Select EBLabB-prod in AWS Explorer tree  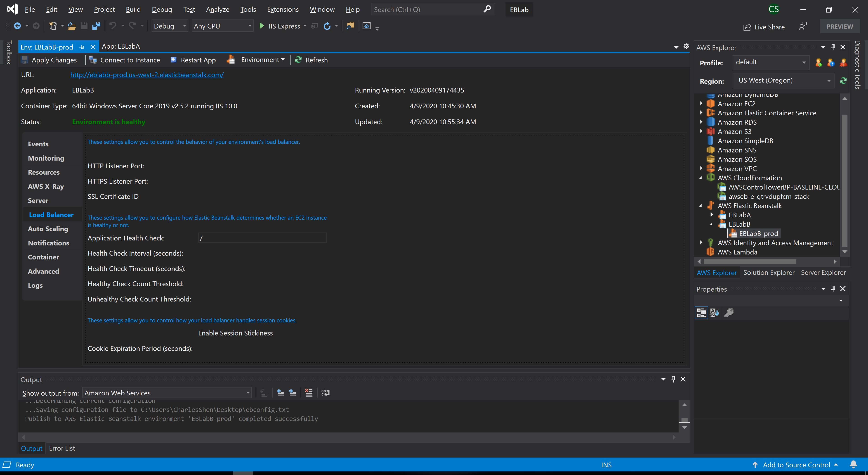pyautogui.click(x=758, y=233)
